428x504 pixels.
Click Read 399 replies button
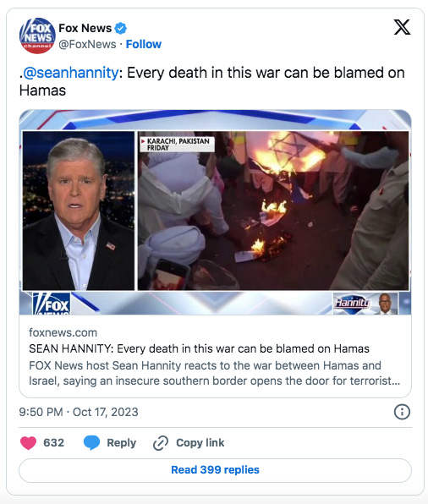(215, 470)
